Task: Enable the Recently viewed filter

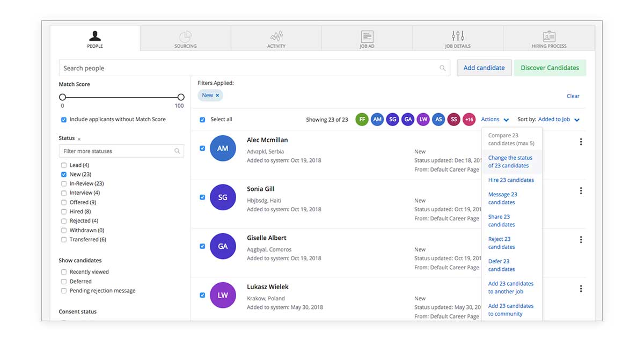Action: (64, 272)
